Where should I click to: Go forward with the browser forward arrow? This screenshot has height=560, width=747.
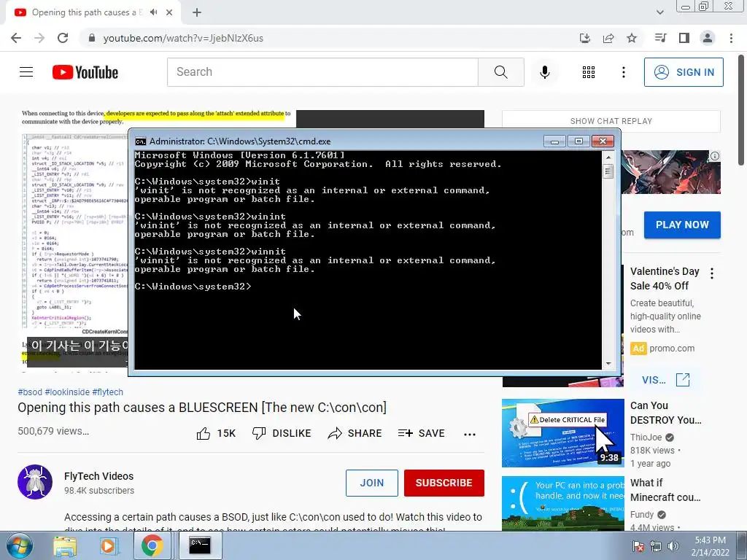click(39, 38)
